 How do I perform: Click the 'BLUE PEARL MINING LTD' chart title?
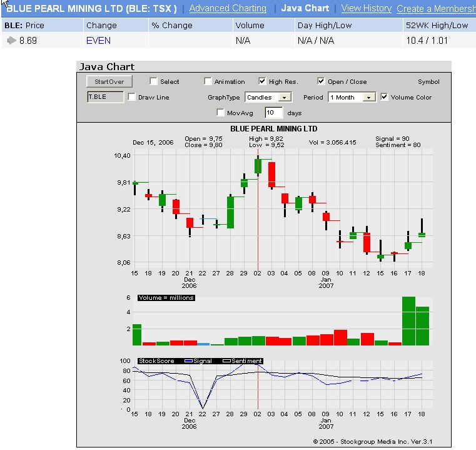(x=273, y=129)
